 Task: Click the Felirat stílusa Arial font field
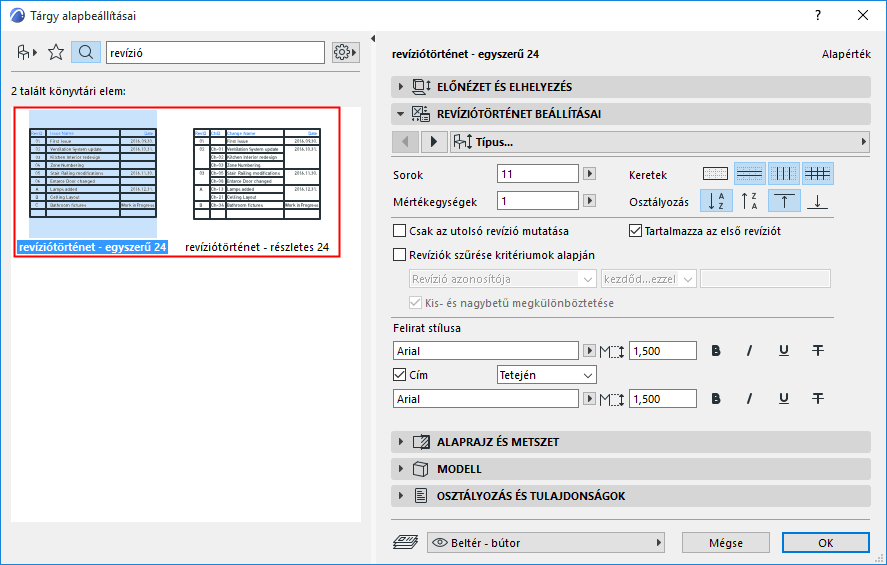pyautogui.click(x=486, y=351)
